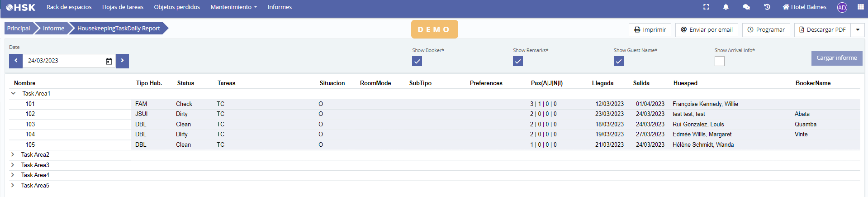The height and width of the screenshot is (197, 868).
Task: Open the notifications bell
Action: [726, 7]
